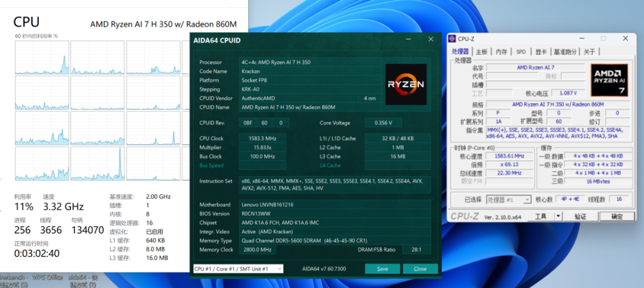
Task: Click the CPU-Z app icon in its title bar
Action: pyautogui.click(x=452, y=39)
